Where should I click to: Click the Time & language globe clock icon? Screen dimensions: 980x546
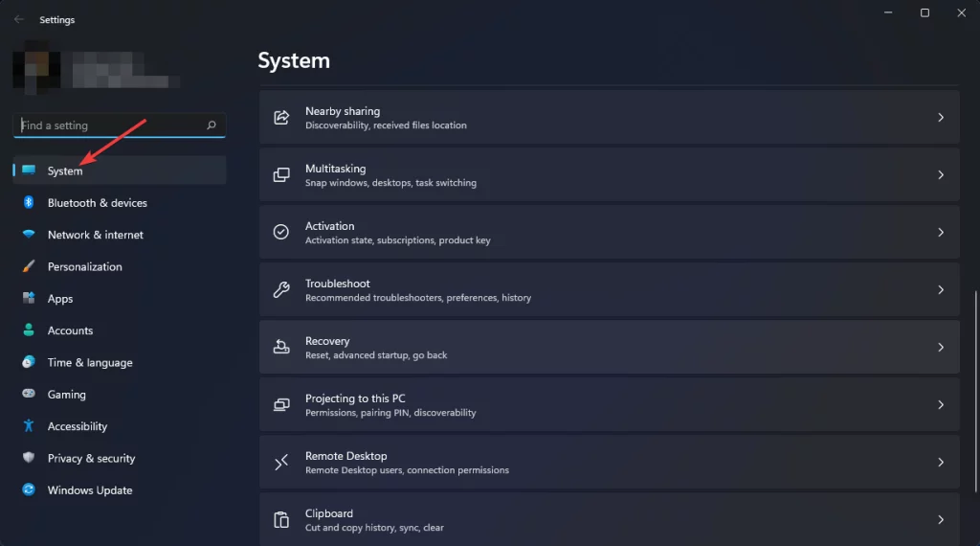coord(29,361)
